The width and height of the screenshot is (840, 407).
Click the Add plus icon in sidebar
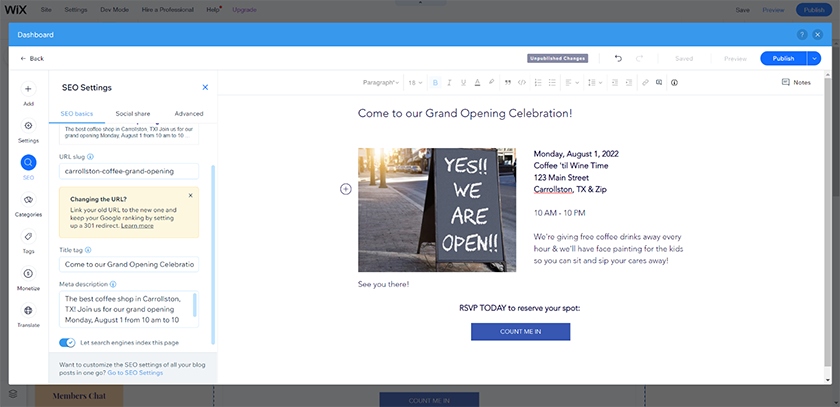28,89
